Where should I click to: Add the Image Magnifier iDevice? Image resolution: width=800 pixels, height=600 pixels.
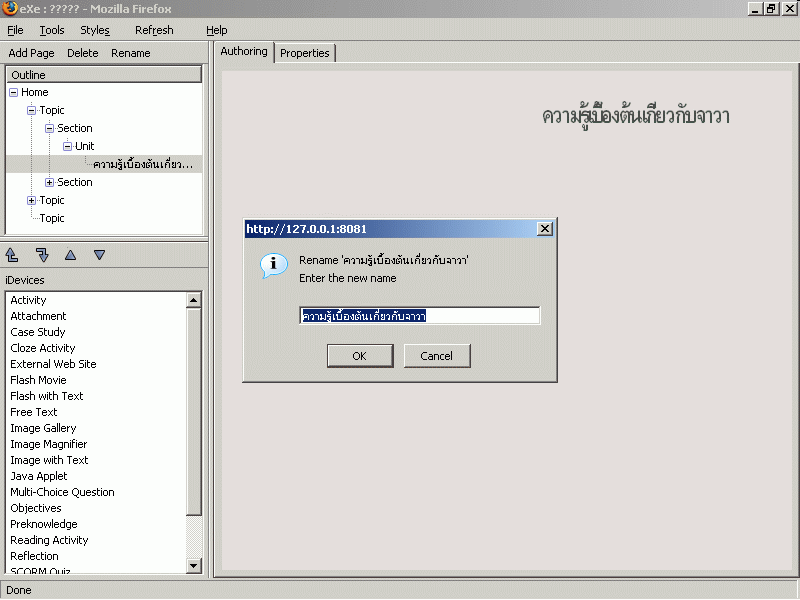49,444
